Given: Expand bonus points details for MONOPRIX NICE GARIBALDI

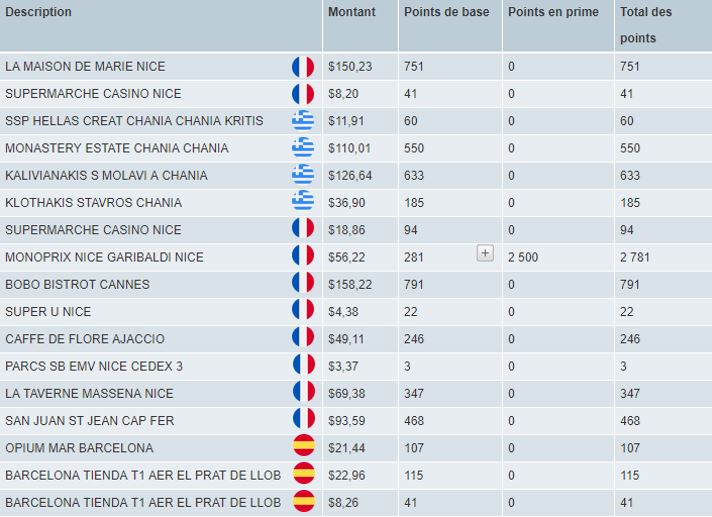Looking at the screenshot, I should click(x=485, y=254).
